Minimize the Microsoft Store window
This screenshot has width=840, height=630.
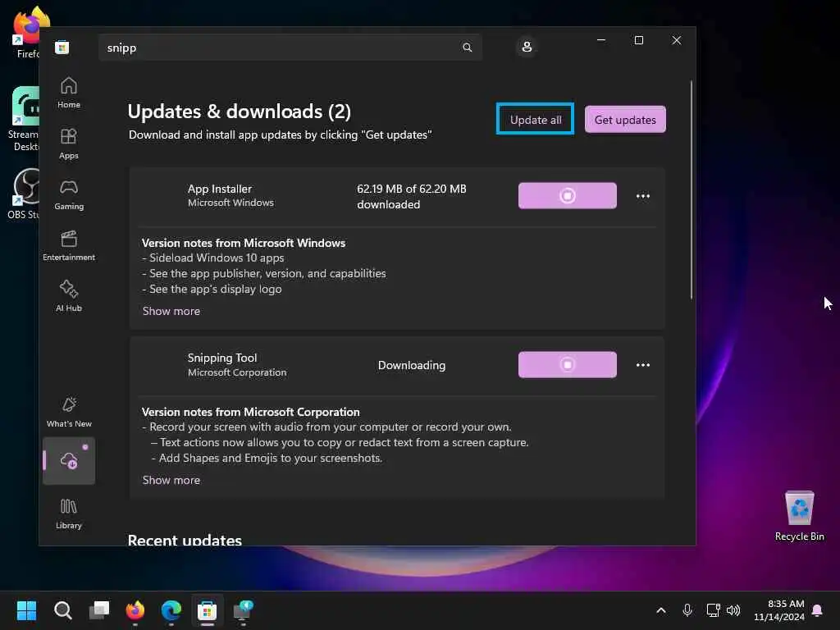click(601, 40)
